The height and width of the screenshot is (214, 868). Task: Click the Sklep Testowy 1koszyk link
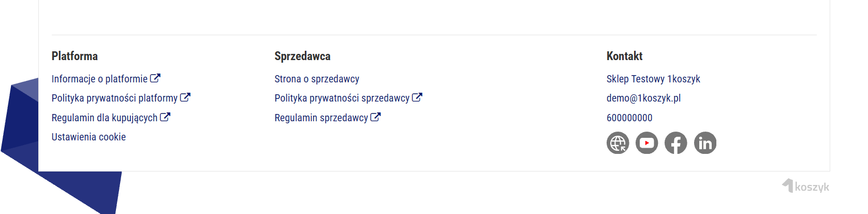coord(653,79)
